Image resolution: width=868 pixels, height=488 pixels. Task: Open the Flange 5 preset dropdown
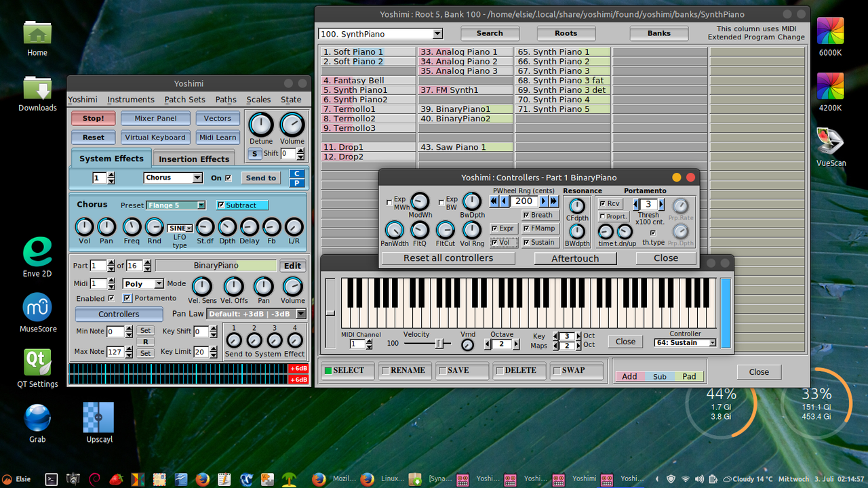pos(176,205)
